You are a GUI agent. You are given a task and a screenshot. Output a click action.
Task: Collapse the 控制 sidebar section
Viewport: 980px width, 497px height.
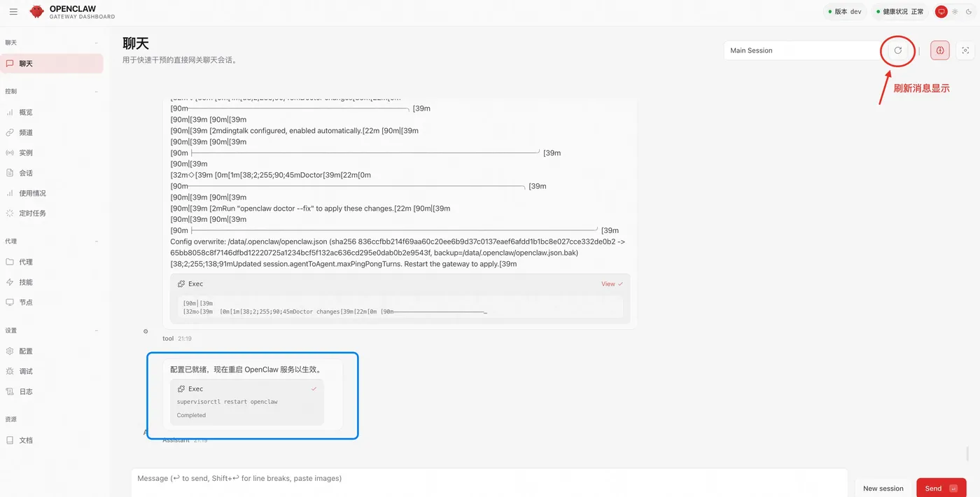coord(97,92)
